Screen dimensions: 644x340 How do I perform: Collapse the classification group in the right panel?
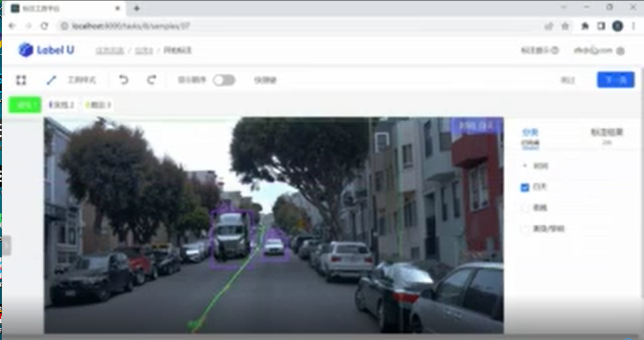[524, 166]
